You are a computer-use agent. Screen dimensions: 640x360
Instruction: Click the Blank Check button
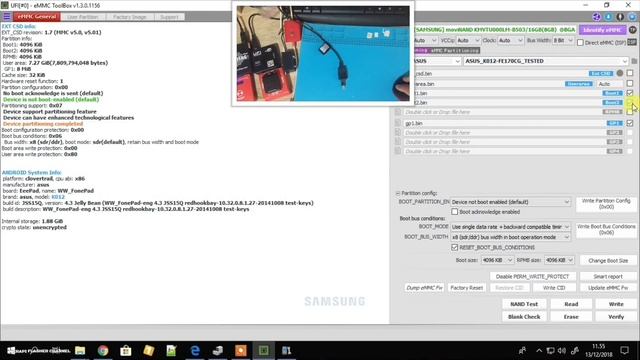(x=524, y=317)
